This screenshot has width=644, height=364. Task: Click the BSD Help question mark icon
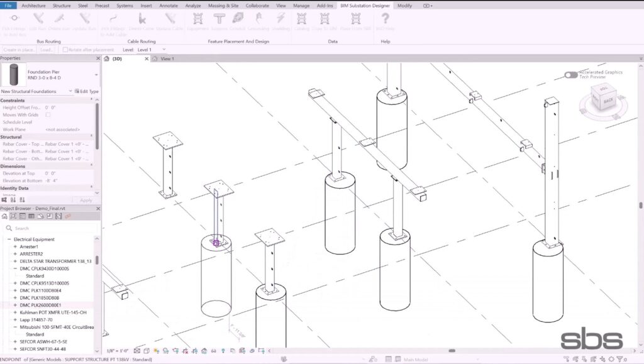click(x=385, y=21)
